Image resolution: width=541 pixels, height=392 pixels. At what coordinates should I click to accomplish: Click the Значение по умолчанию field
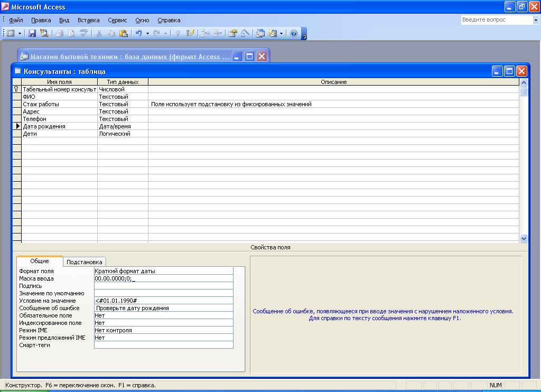[x=164, y=293]
